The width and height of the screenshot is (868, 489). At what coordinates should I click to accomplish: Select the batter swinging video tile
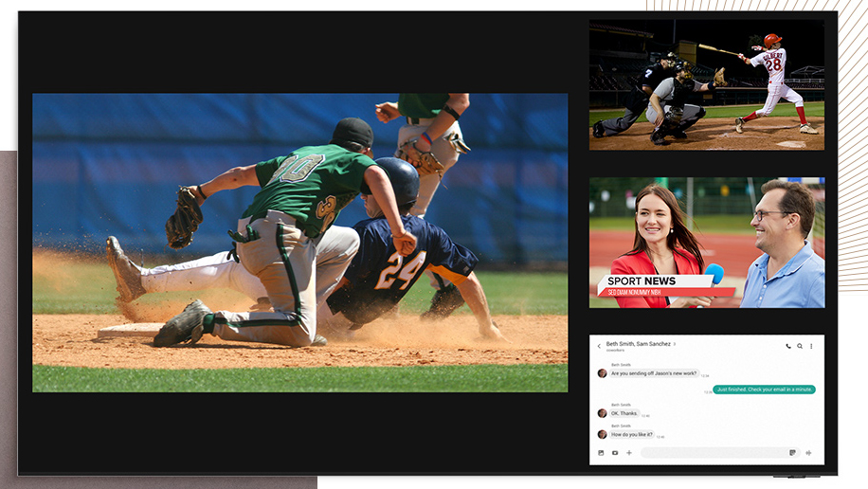(x=706, y=85)
